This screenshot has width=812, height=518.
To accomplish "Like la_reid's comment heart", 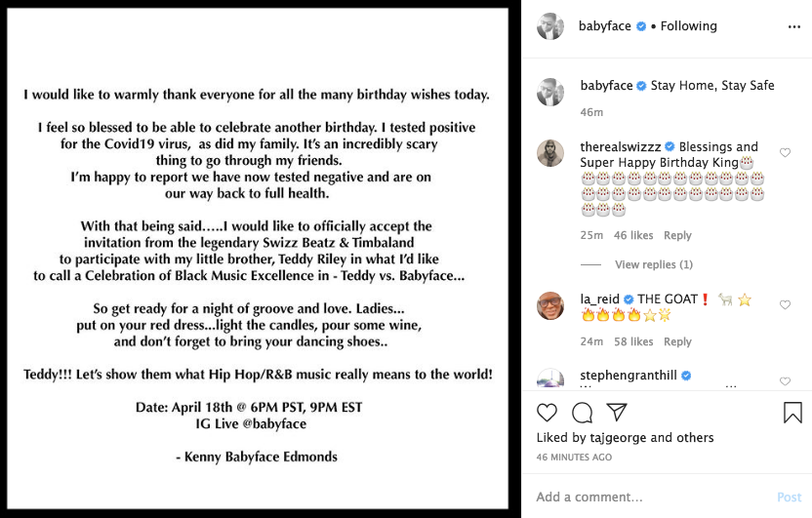I will coord(785,304).
